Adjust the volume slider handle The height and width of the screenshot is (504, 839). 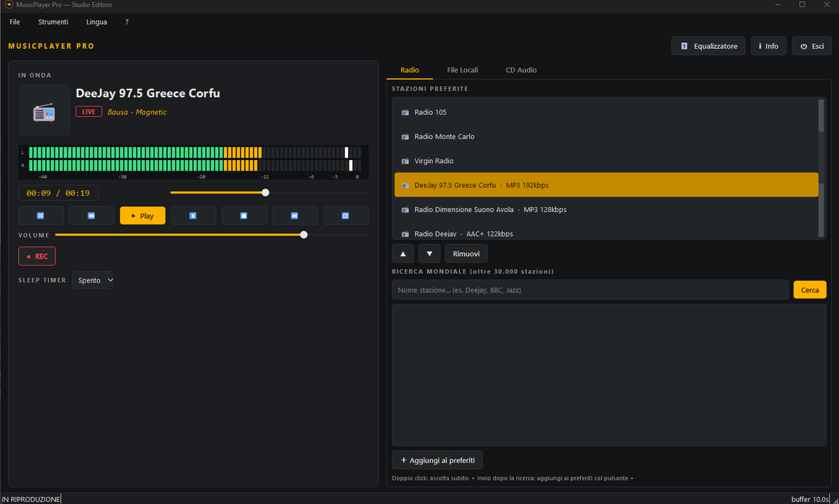point(303,235)
